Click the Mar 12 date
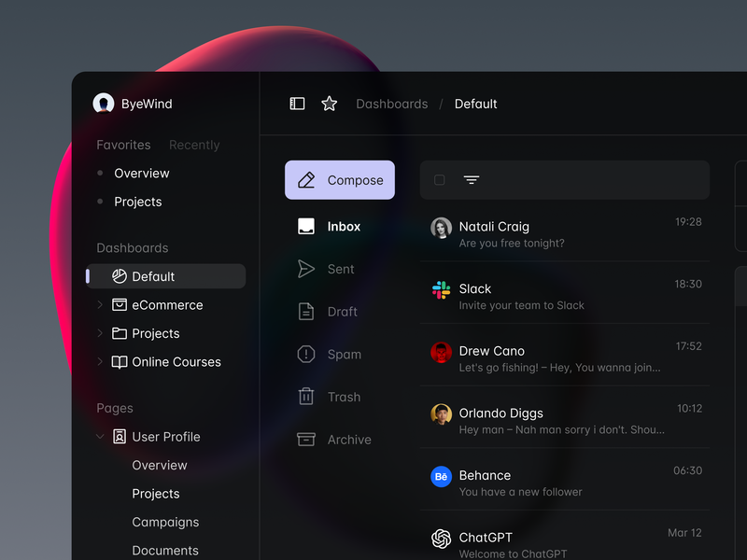The image size is (747, 560). point(684,533)
